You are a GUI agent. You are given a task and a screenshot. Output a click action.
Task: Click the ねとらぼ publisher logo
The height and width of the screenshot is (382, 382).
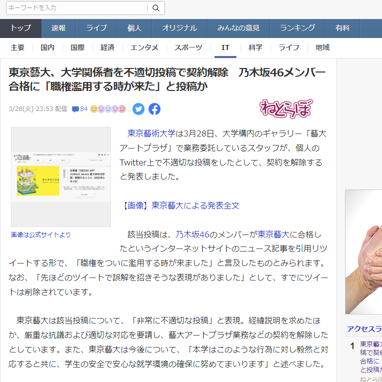(286, 109)
